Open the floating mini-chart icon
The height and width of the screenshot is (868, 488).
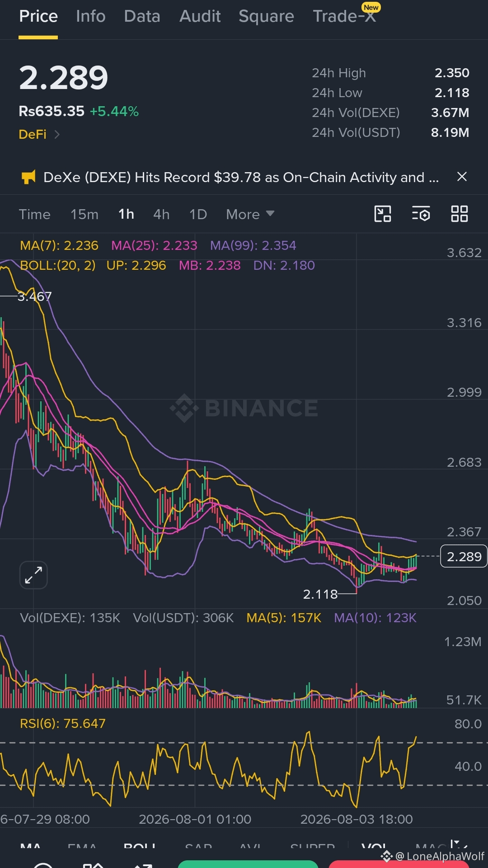pos(383,214)
